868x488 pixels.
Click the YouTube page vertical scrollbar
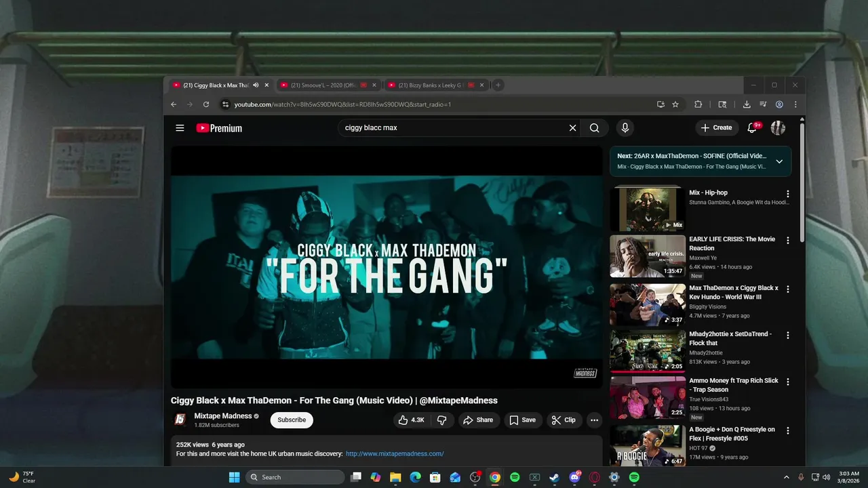coord(803,183)
